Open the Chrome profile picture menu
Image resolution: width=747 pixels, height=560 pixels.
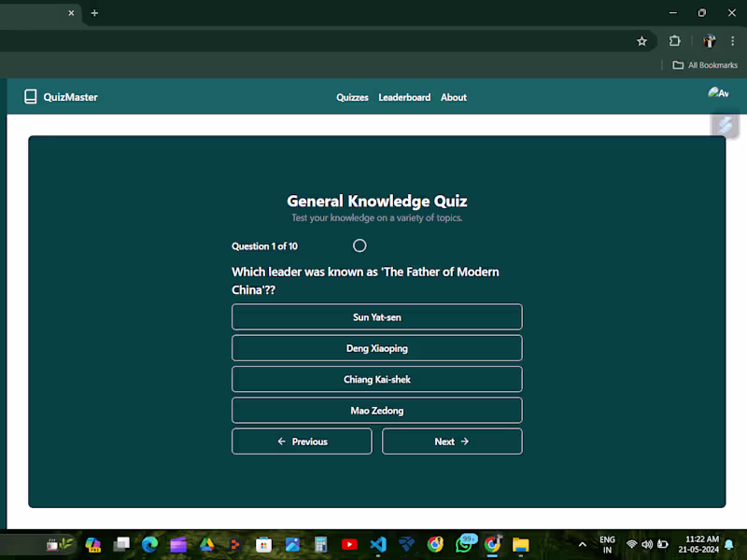click(709, 41)
